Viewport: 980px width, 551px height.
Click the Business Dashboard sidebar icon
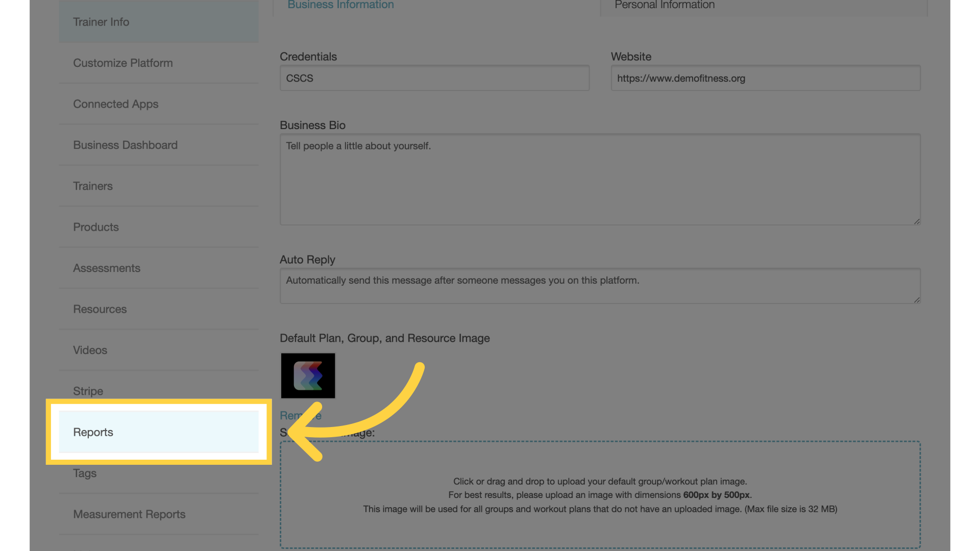tap(125, 145)
